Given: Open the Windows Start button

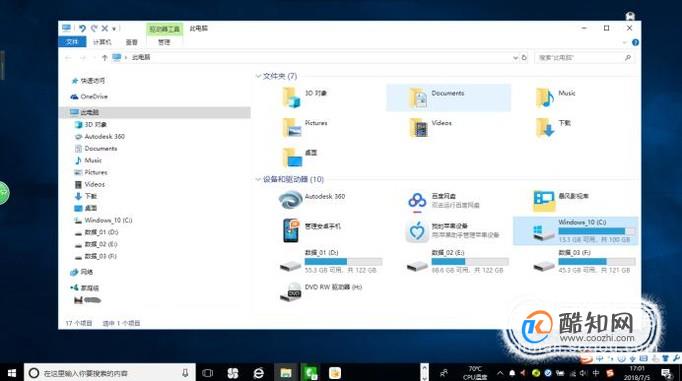Looking at the screenshot, I should [x=12, y=373].
